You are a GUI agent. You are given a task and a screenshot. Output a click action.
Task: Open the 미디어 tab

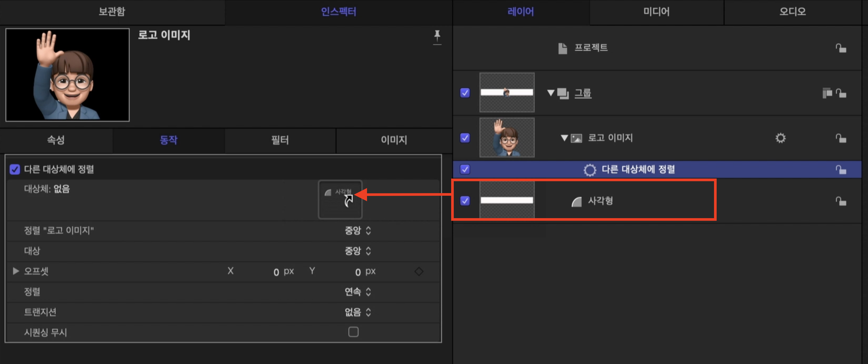point(656,12)
